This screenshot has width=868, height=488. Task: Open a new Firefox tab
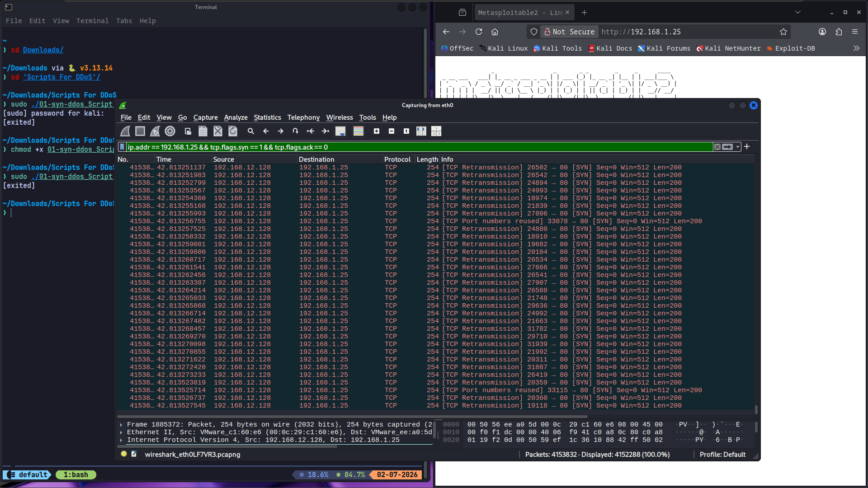coord(584,13)
